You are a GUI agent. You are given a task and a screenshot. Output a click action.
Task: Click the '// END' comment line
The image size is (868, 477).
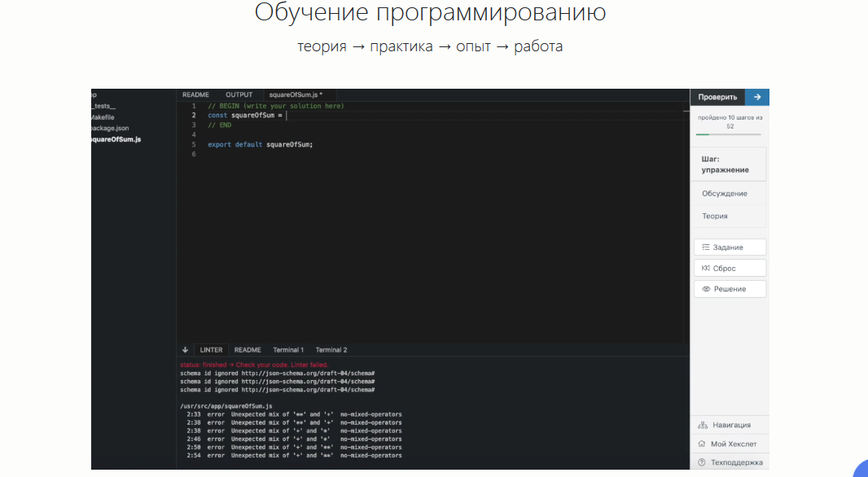click(x=220, y=125)
